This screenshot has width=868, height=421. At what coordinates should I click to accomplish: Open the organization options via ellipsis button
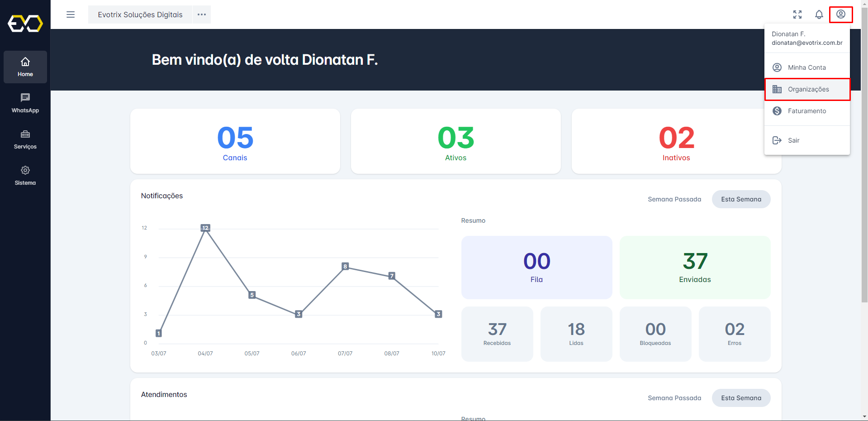click(x=201, y=14)
